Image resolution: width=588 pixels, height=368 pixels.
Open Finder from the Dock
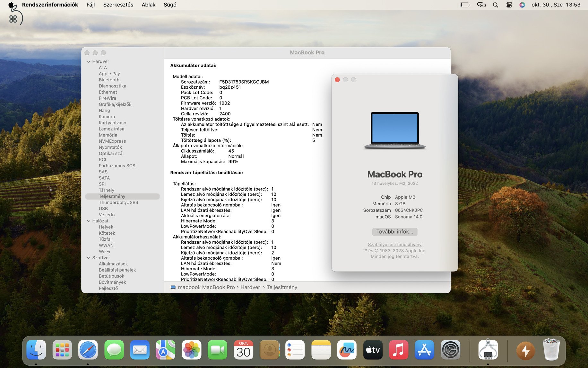pyautogui.click(x=36, y=350)
